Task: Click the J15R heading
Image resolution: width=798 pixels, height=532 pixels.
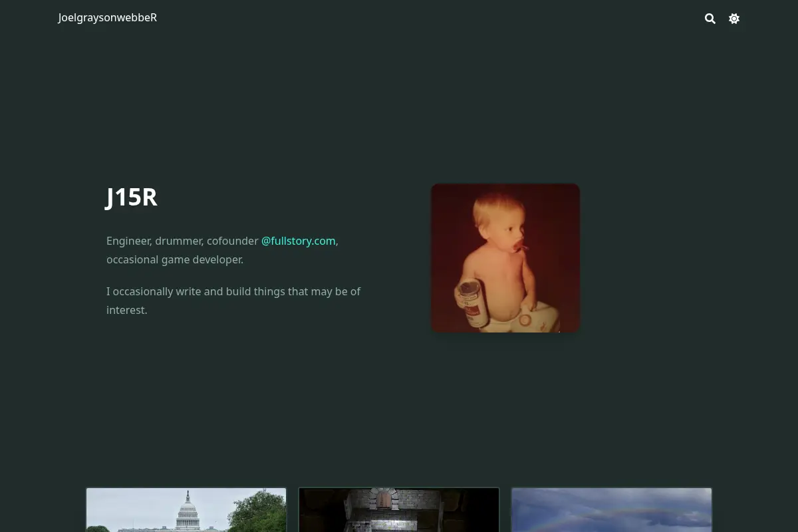Action: pos(132,198)
